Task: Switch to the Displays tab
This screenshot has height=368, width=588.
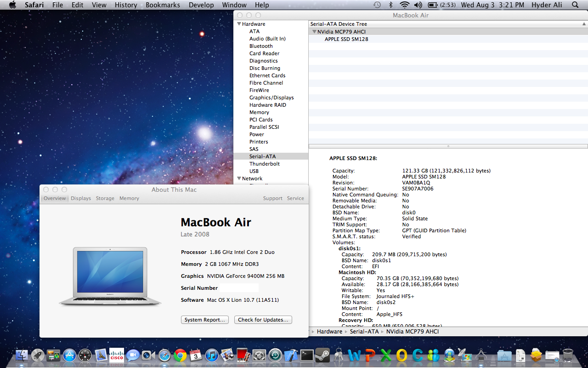Action: coord(81,198)
